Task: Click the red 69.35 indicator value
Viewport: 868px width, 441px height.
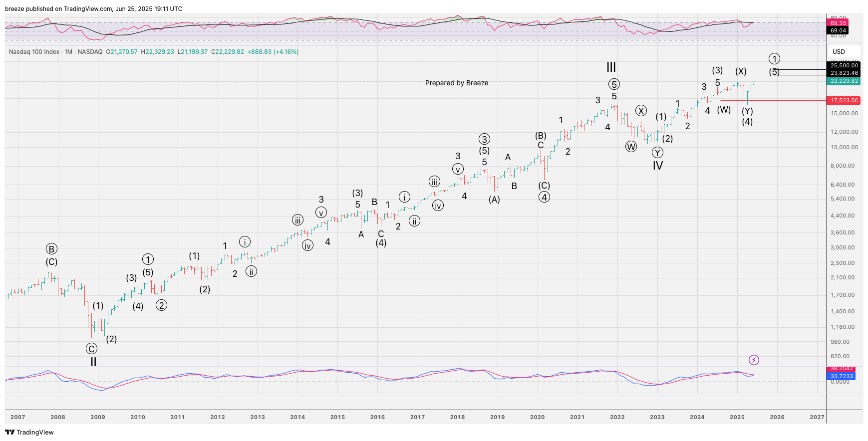Action: tap(838, 23)
